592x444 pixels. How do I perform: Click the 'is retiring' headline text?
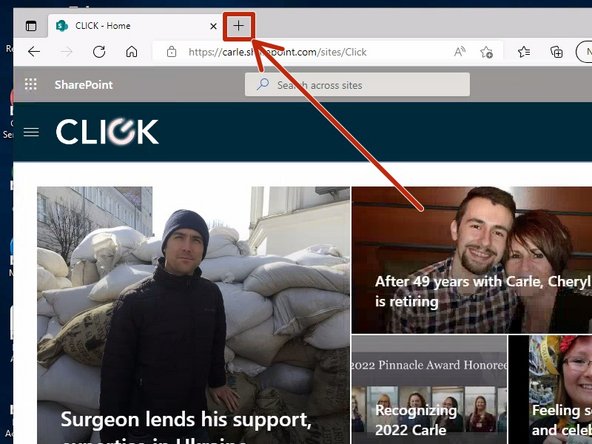tap(407, 301)
